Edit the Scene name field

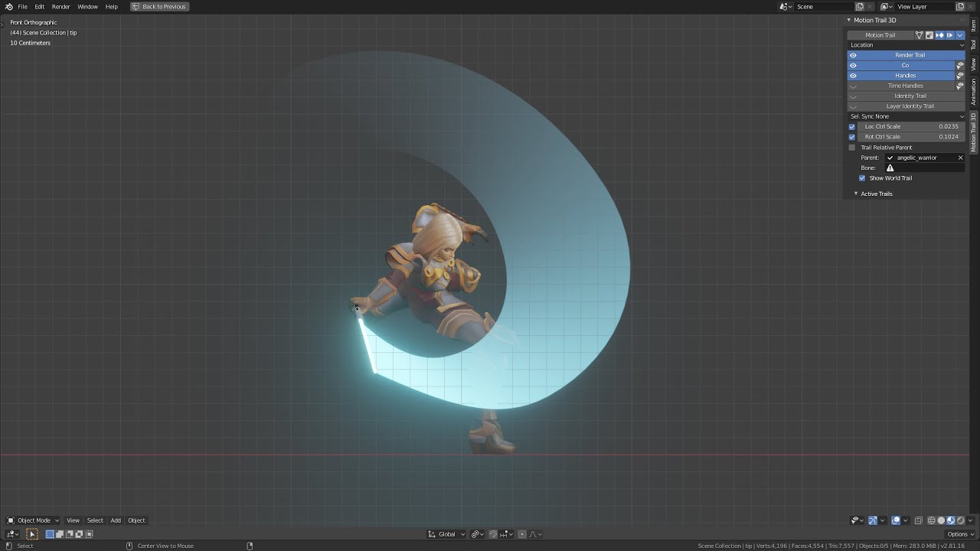[824, 6]
